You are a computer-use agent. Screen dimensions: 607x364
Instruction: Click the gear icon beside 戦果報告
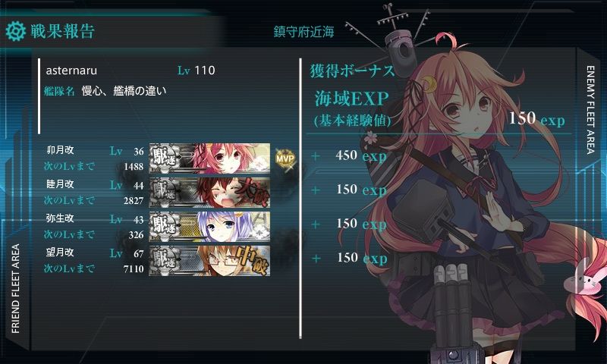point(15,31)
